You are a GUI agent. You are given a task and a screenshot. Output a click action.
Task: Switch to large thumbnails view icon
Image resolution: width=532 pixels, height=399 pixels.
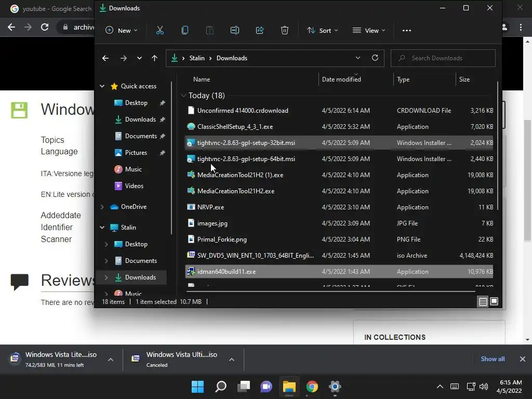494,301
